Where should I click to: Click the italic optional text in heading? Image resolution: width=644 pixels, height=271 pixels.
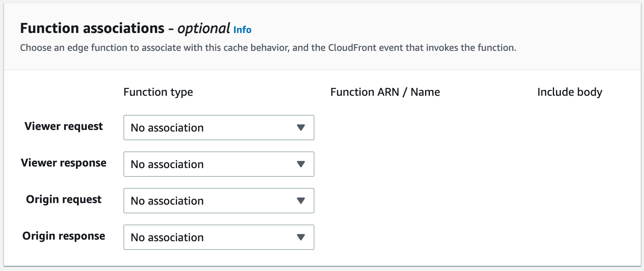[x=203, y=29]
